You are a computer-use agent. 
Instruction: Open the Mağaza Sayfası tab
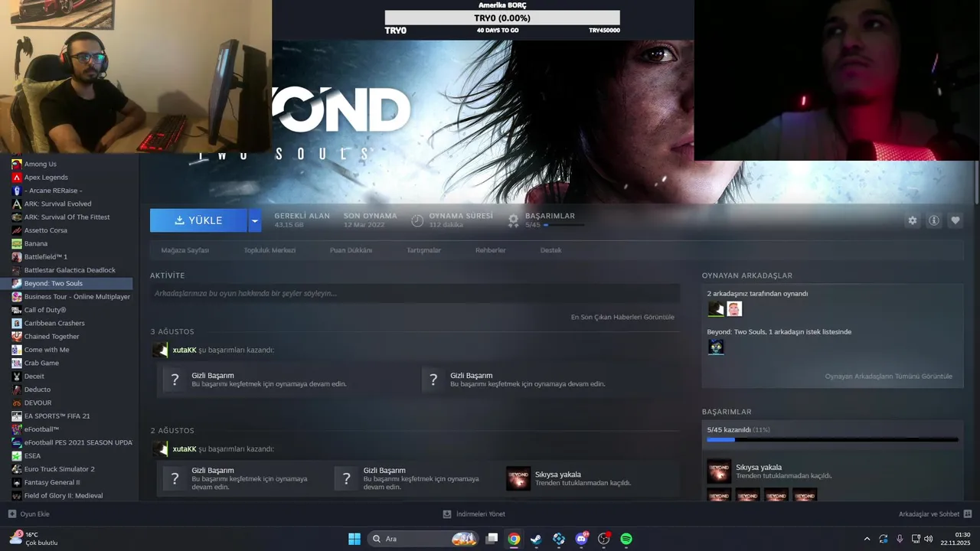(185, 250)
